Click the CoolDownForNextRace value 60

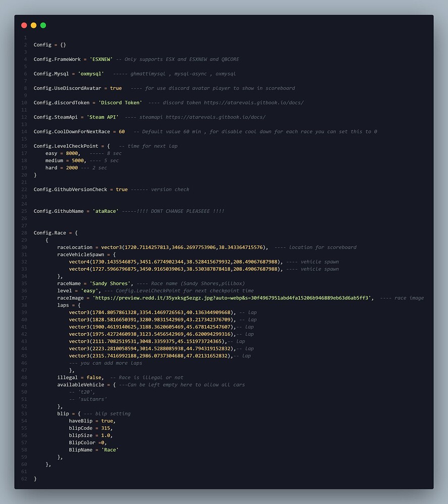(122, 132)
